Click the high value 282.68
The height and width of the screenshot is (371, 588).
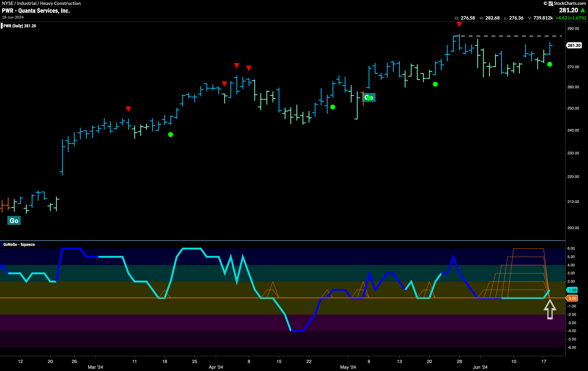(x=492, y=18)
